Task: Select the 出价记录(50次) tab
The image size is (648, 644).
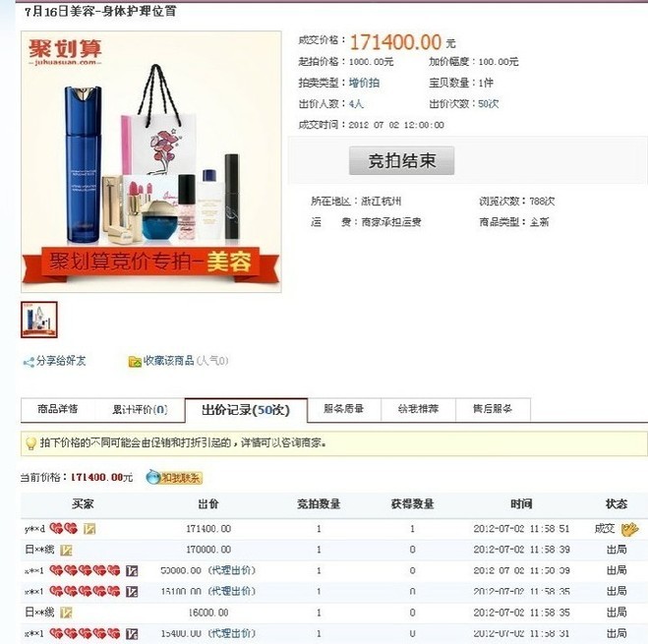Action: click(246, 410)
